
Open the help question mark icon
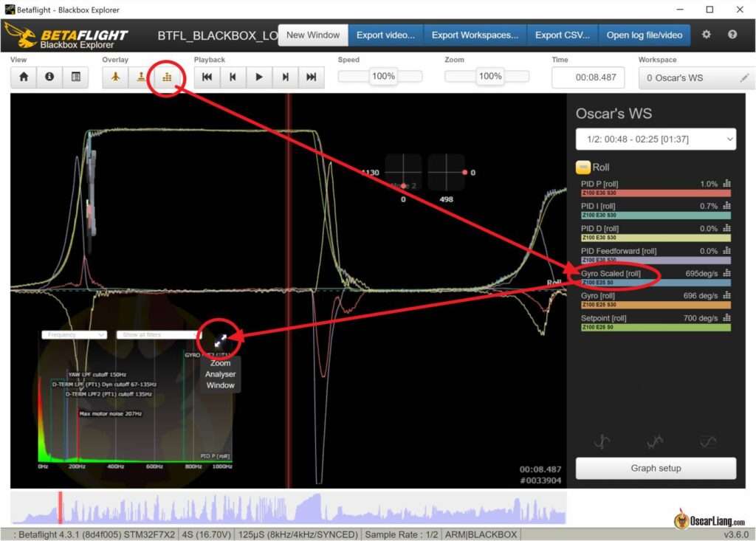pyautogui.click(x=732, y=35)
